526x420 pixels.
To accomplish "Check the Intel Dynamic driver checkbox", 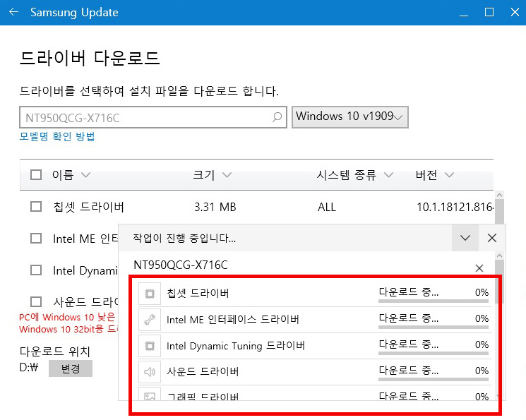I will 36,270.
